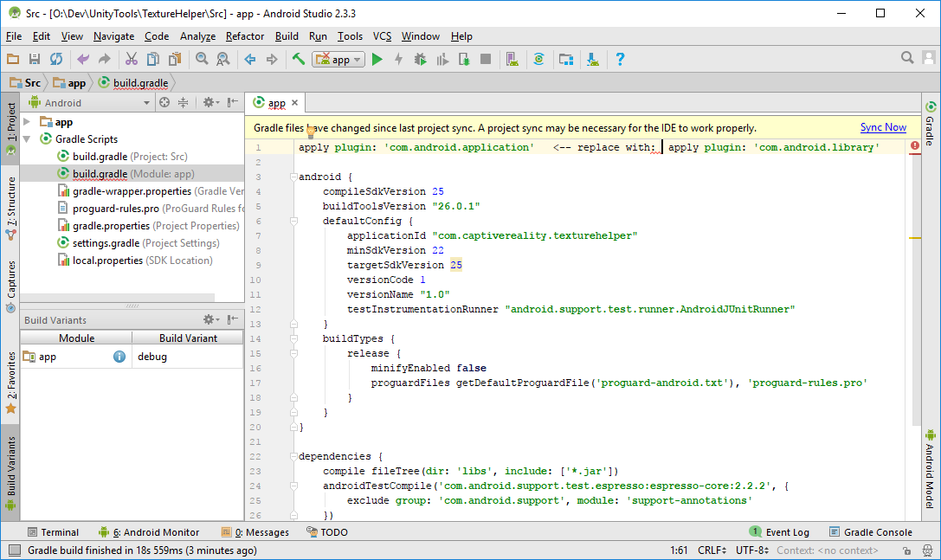941x560 pixels.
Task: Collapse the Gradle Scripts tree node
Action: point(27,139)
